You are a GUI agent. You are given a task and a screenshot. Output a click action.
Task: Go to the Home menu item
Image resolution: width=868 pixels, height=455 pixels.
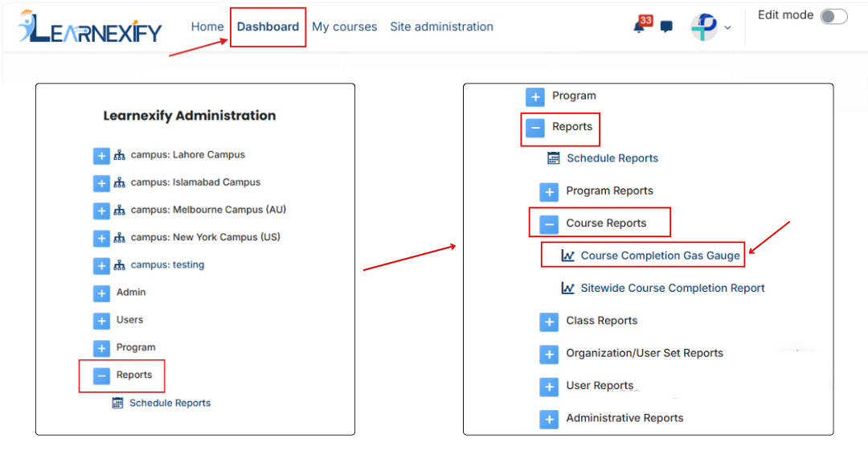207,27
